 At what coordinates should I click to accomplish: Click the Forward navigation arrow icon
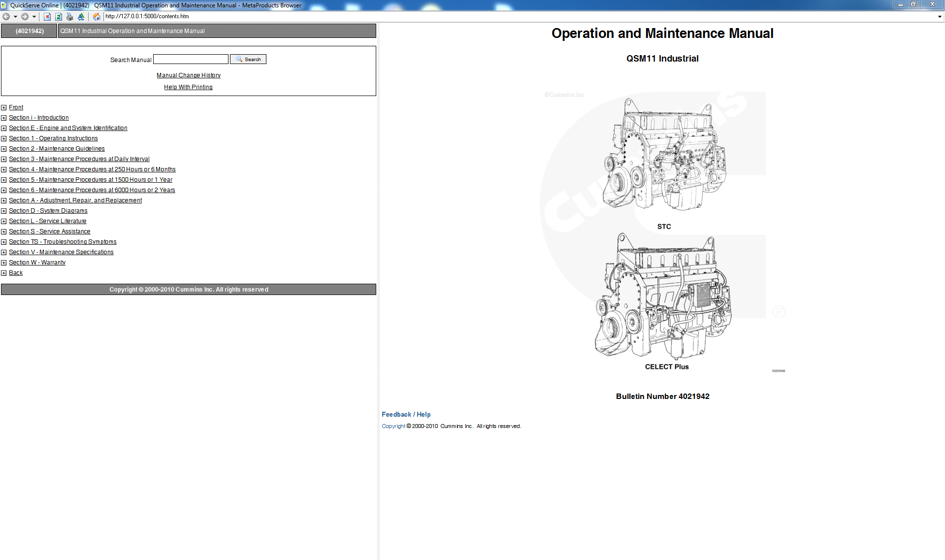coord(25,16)
